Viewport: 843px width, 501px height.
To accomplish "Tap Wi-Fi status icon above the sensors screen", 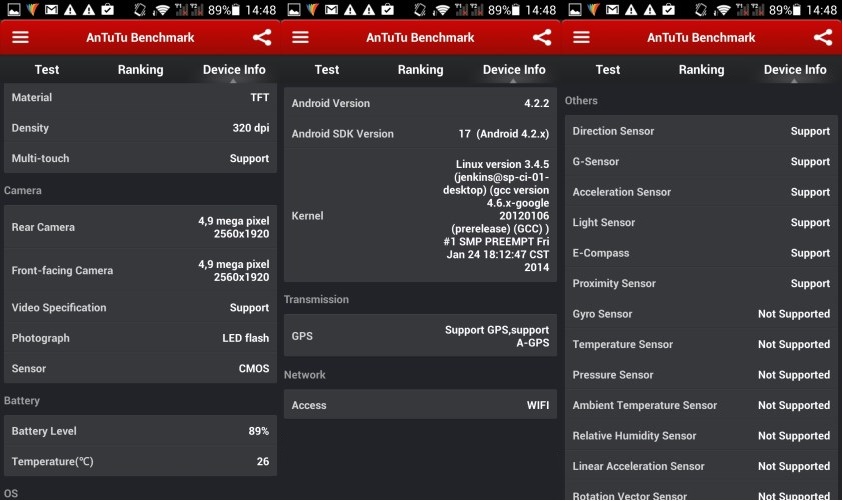I will [x=722, y=10].
